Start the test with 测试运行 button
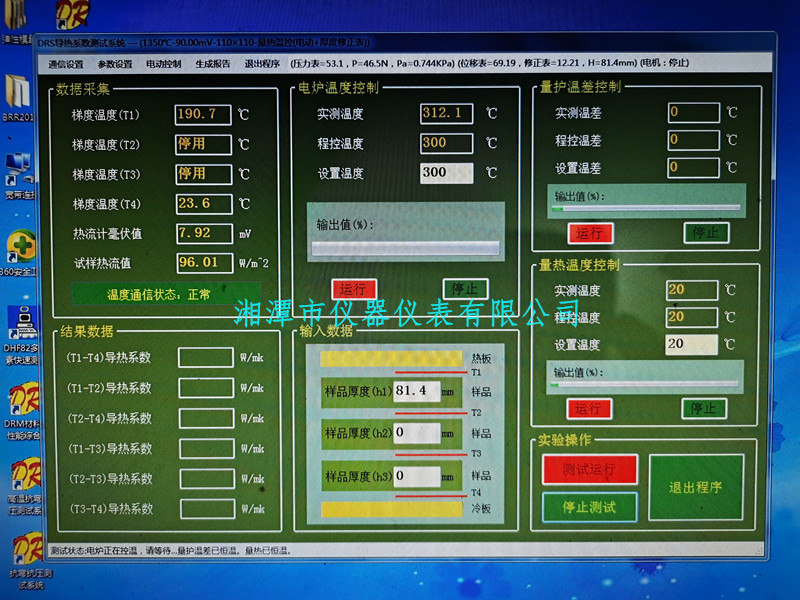The width and height of the screenshot is (800, 600). pyautogui.click(x=589, y=470)
